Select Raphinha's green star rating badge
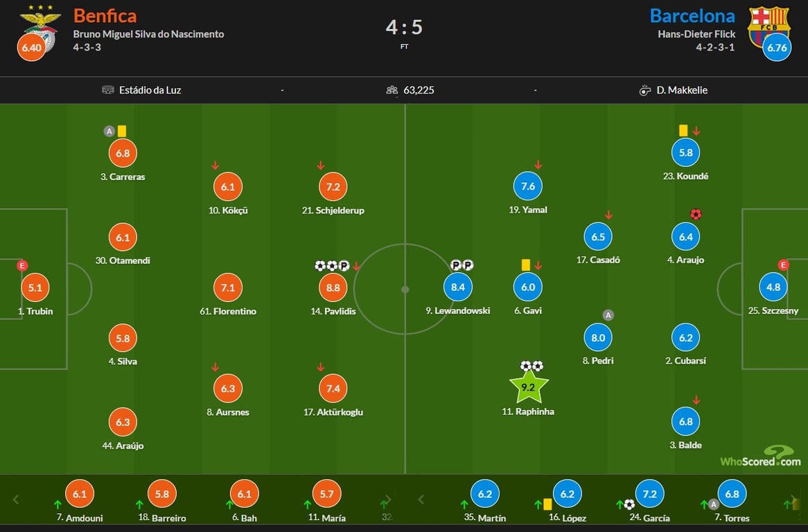This screenshot has height=532, width=808. click(x=529, y=387)
